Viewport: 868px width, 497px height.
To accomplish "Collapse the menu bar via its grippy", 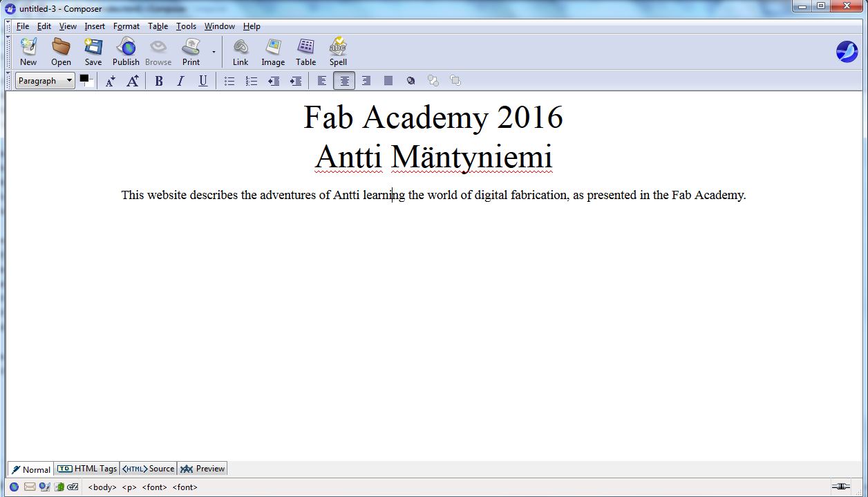I will pyautogui.click(x=9, y=26).
